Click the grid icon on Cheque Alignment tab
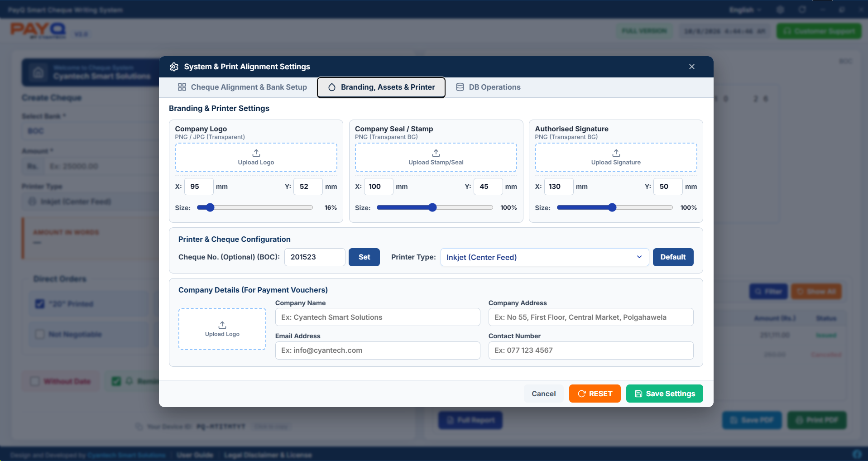Viewport: 868px width, 461px height. (182, 87)
